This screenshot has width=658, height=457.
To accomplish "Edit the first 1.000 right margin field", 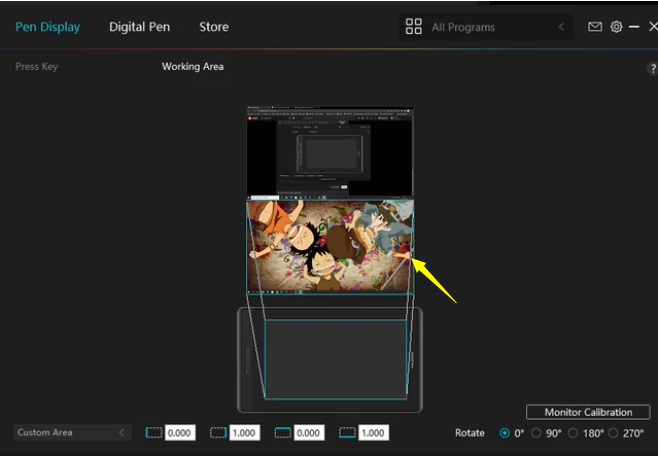I will [245, 433].
